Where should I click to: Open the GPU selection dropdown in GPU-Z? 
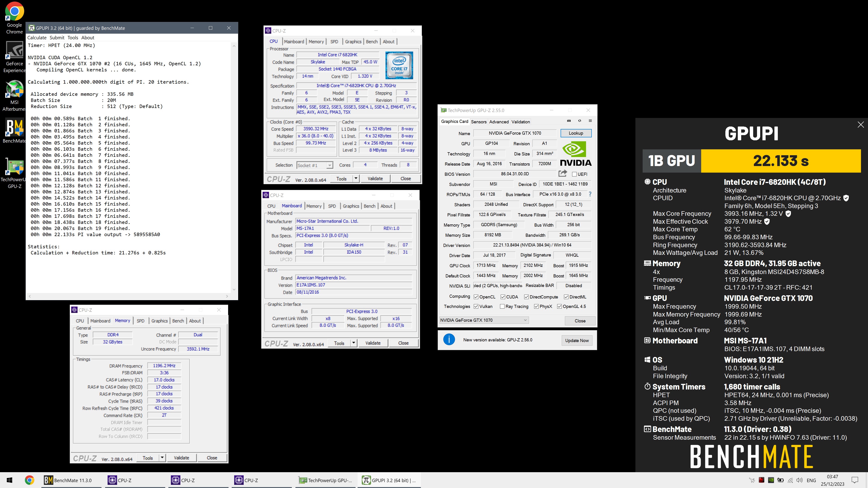coord(484,320)
